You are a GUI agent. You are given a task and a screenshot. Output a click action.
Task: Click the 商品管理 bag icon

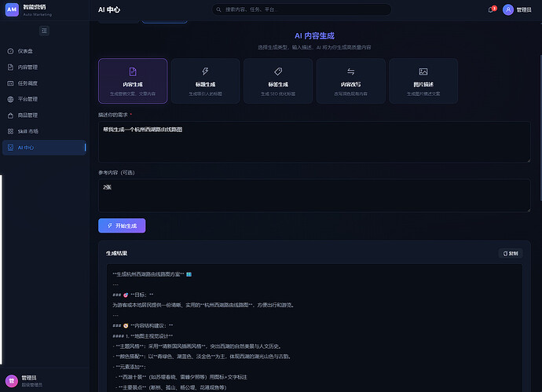(x=10, y=115)
